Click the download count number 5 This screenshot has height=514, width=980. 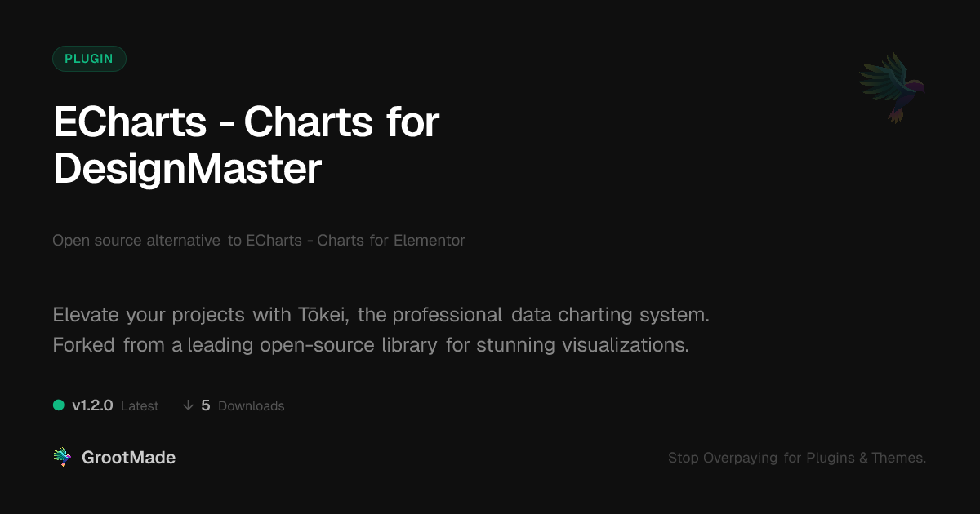click(x=206, y=405)
